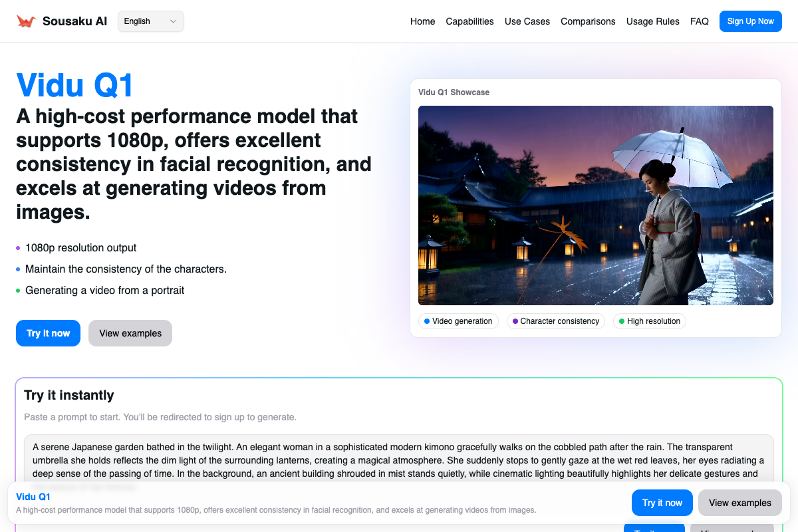Go to the Home nav link
This screenshot has width=798, height=532.
click(422, 21)
